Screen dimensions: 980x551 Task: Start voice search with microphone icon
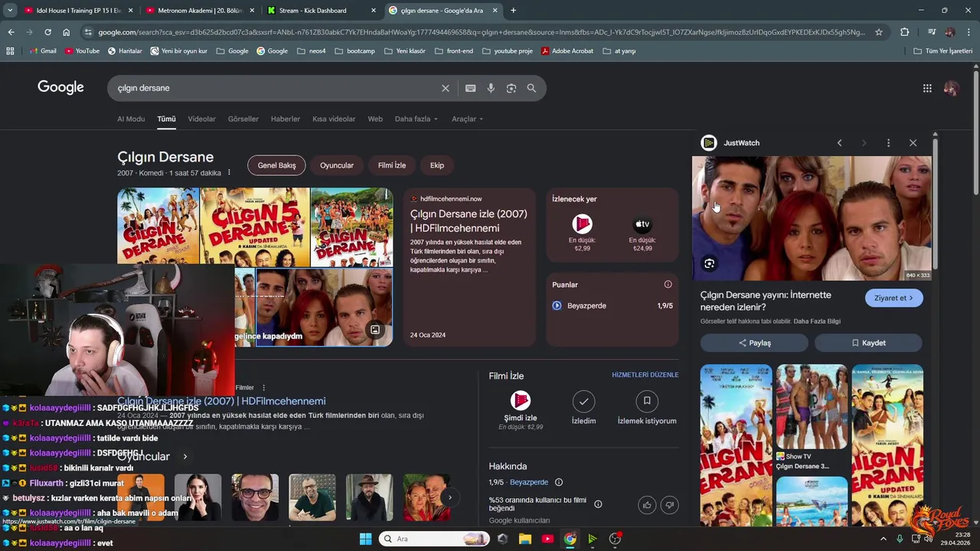491,88
